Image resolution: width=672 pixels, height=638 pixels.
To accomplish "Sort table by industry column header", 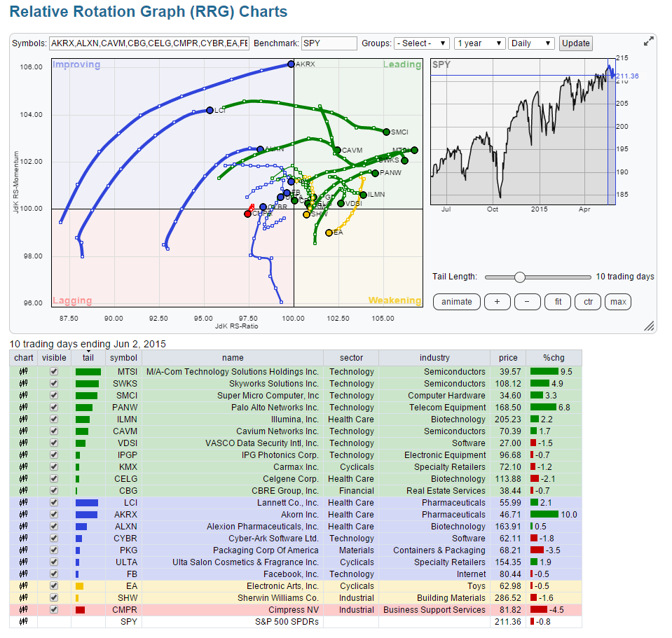I will 434,358.
